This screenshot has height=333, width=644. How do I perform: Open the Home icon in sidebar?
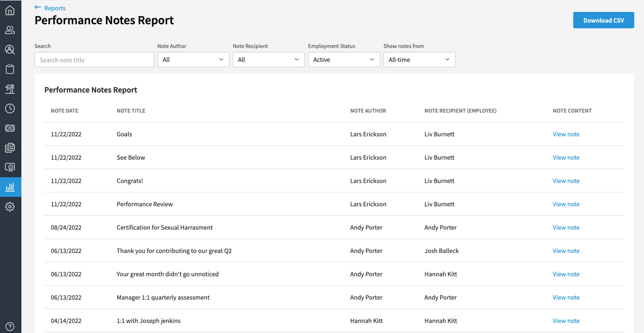[x=10, y=11]
